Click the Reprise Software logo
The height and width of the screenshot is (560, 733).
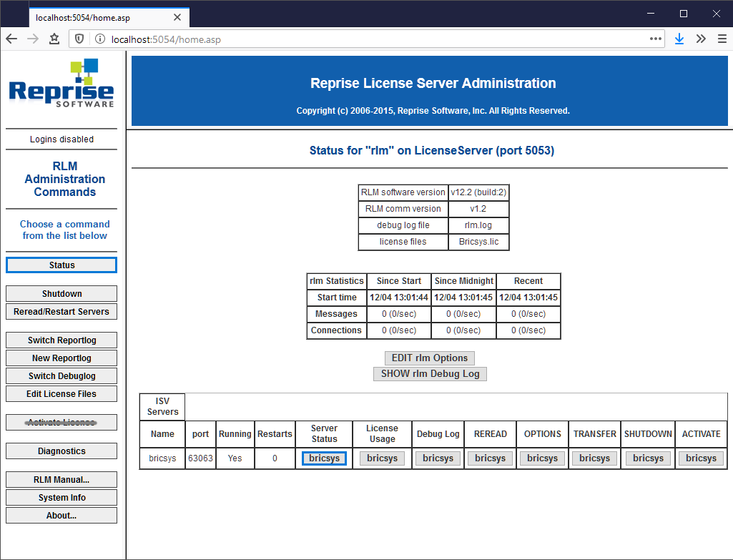click(62, 84)
